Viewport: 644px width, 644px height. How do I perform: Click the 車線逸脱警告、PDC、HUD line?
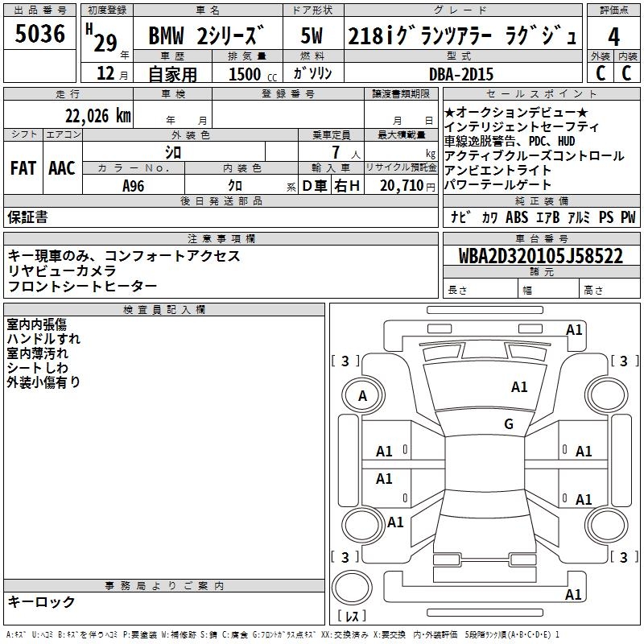point(510,141)
